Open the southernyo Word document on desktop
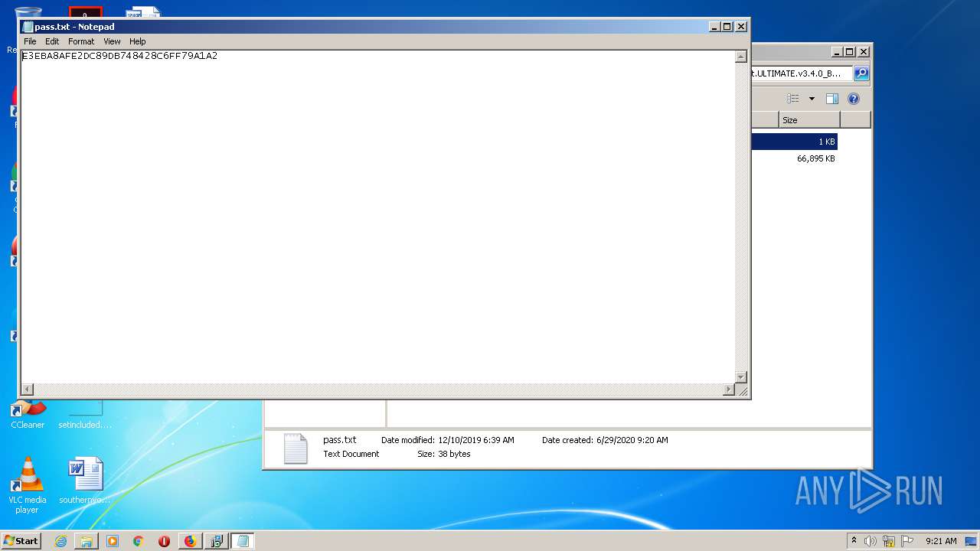 85,481
